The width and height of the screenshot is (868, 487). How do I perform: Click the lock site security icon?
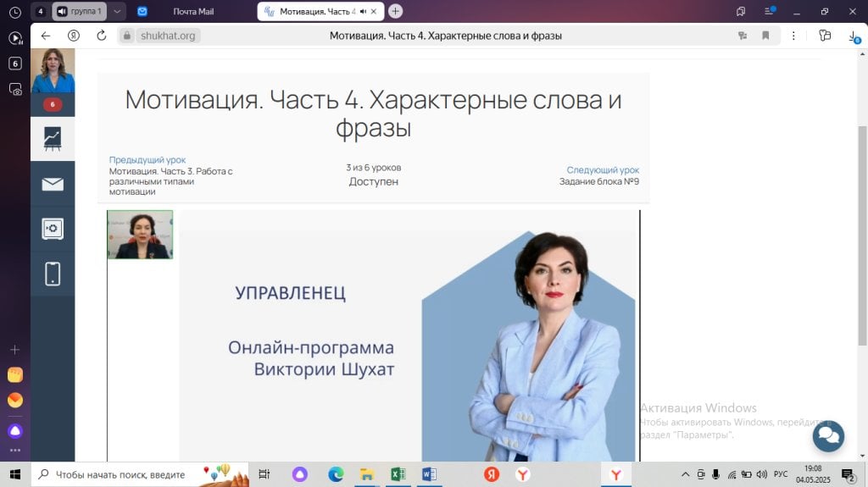pyautogui.click(x=127, y=36)
